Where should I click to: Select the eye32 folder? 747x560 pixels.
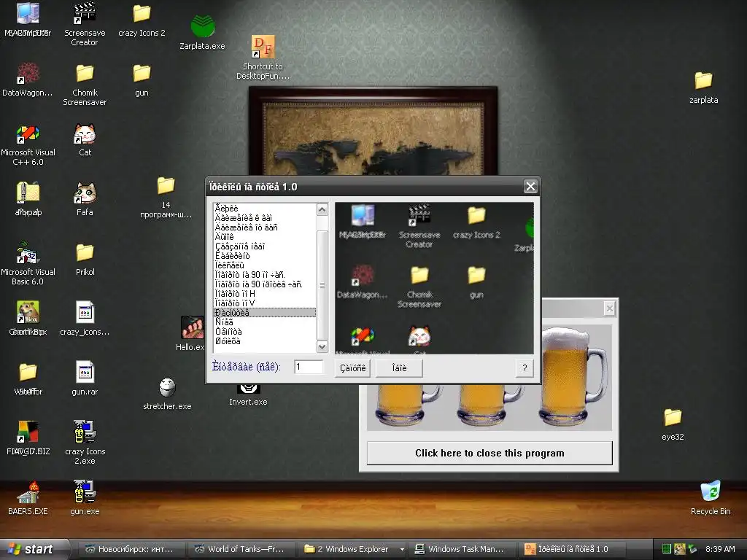pyautogui.click(x=673, y=424)
